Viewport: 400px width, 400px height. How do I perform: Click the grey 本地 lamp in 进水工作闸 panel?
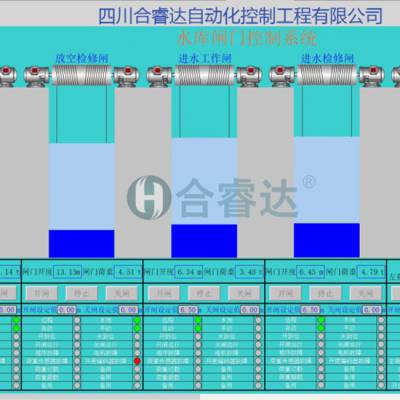tap(258, 320)
